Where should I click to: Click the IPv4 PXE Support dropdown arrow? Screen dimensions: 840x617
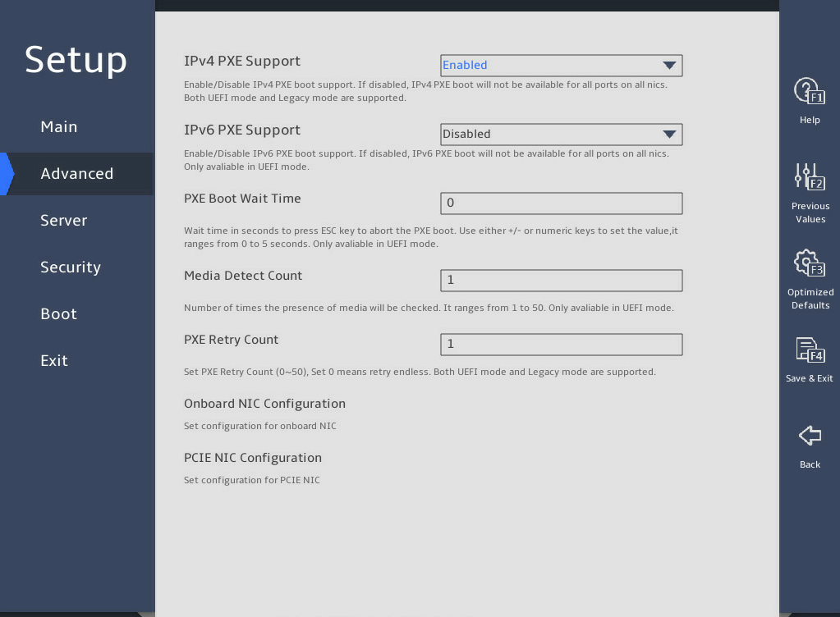tap(669, 66)
